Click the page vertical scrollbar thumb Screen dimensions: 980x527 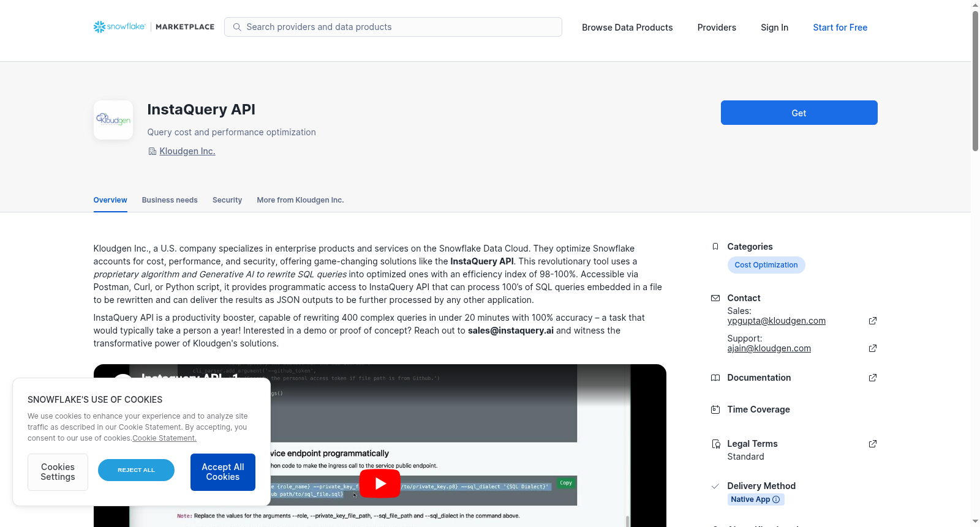(975, 80)
